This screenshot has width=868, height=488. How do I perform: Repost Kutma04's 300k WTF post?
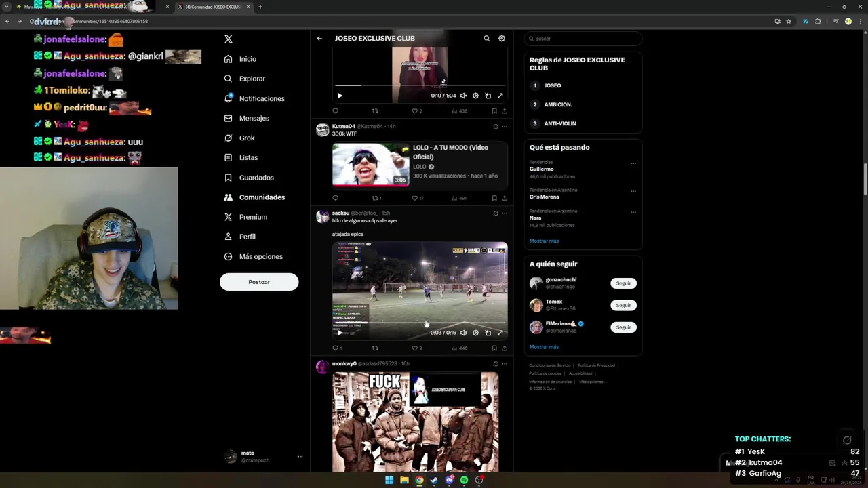(376, 198)
